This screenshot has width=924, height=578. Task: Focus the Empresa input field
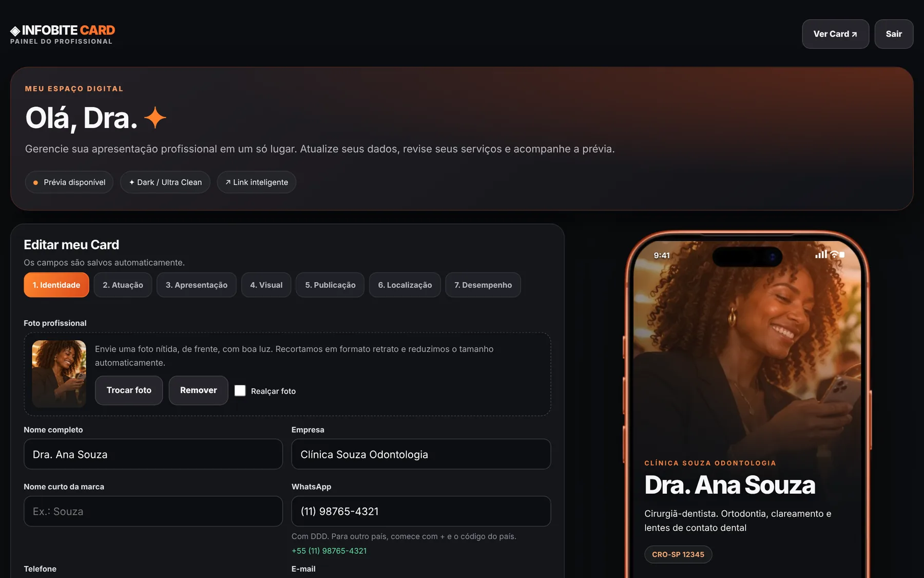tap(421, 454)
